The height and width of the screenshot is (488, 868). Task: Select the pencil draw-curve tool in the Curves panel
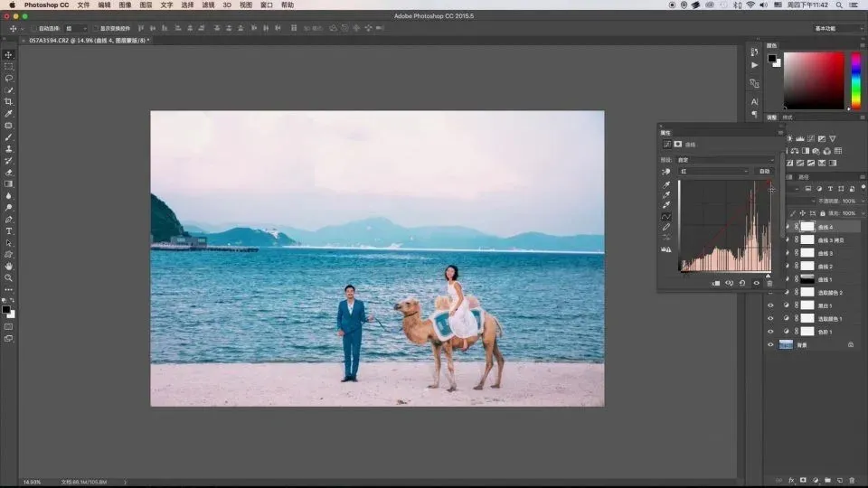666,227
